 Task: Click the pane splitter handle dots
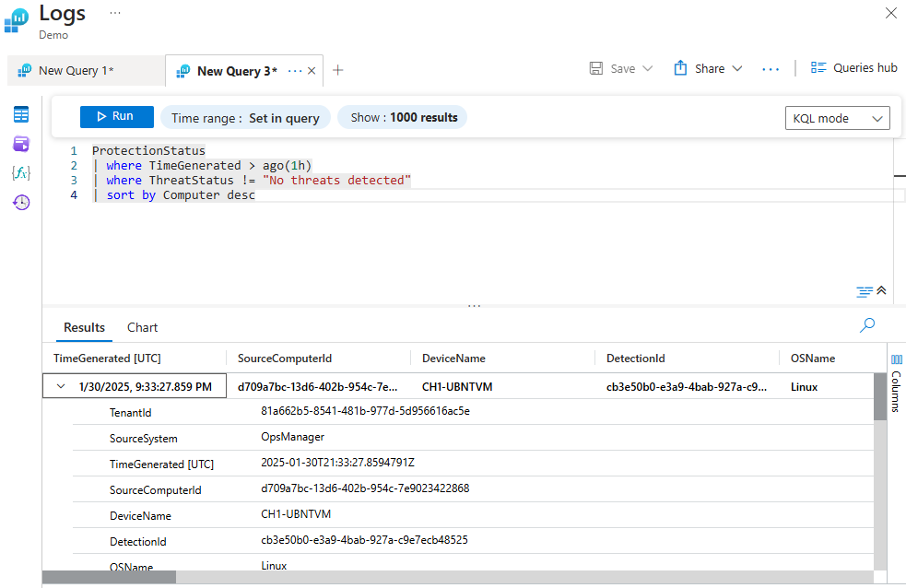click(x=474, y=306)
